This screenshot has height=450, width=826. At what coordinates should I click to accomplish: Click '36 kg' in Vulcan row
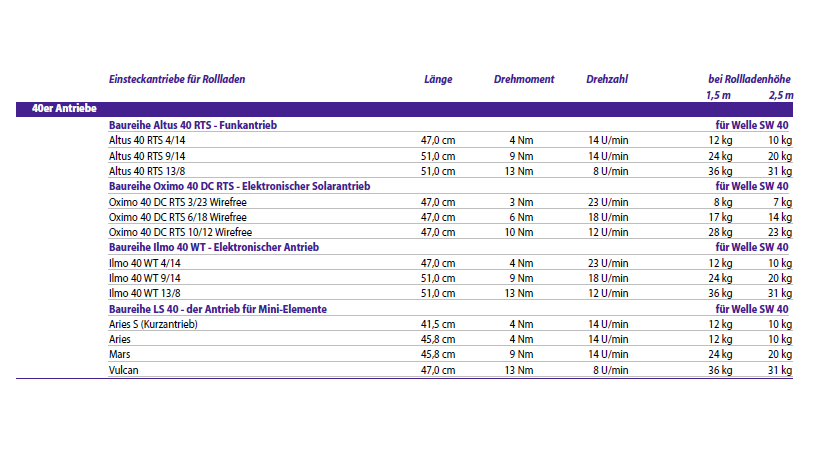click(720, 370)
